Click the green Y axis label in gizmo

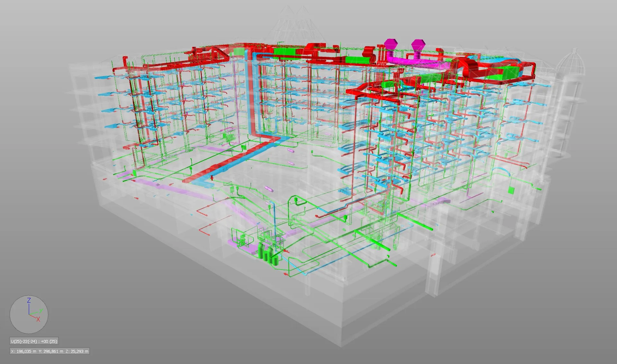coord(41,311)
